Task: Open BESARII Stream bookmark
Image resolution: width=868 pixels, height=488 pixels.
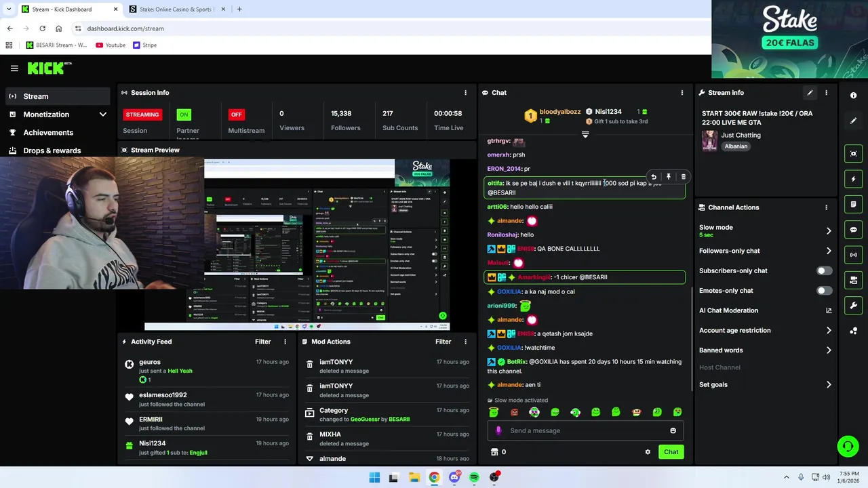Action: point(56,45)
